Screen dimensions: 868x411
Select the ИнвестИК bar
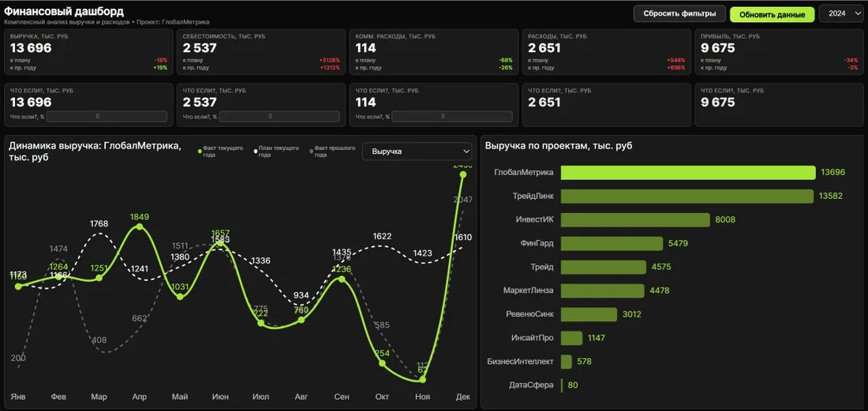(635, 219)
